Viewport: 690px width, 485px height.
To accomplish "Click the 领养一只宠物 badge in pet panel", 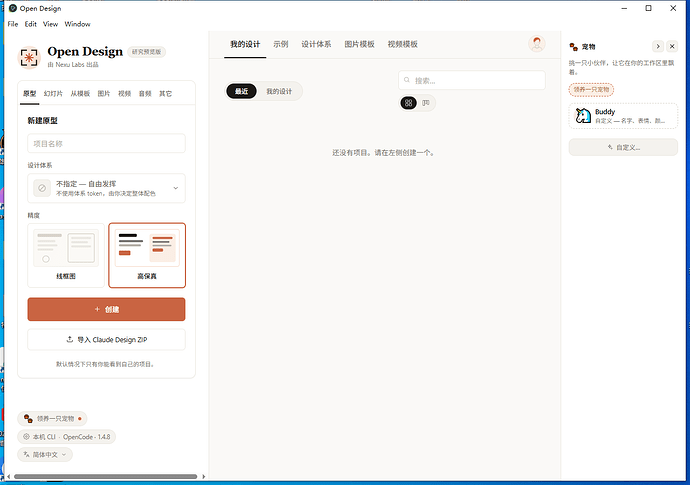I will click(x=591, y=89).
